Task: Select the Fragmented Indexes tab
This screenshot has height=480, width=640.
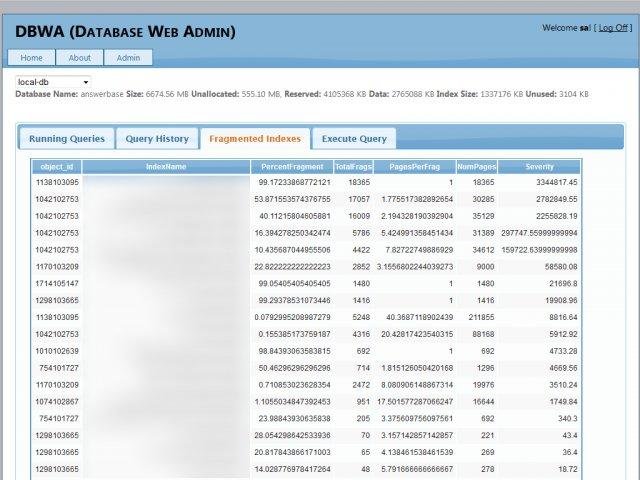Action: (254, 139)
